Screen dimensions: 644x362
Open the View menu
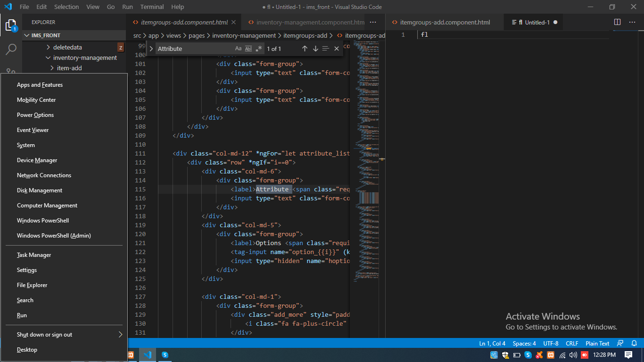coord(93,7)
